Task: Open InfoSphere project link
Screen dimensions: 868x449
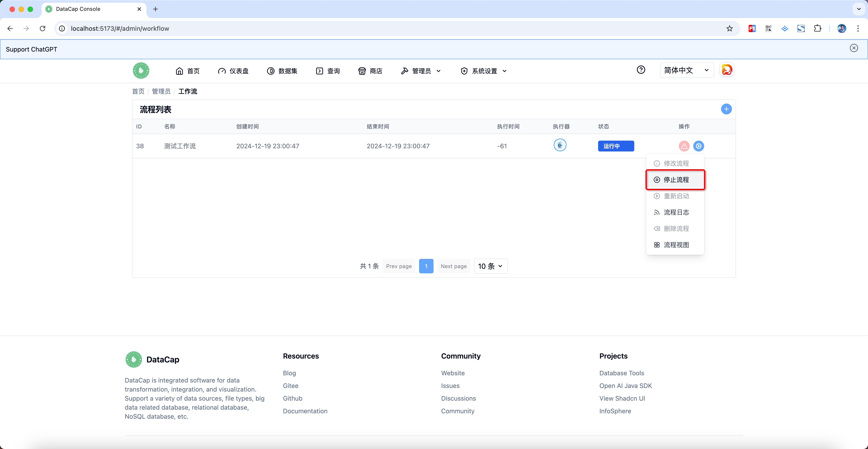Action: tap(615, 411)
